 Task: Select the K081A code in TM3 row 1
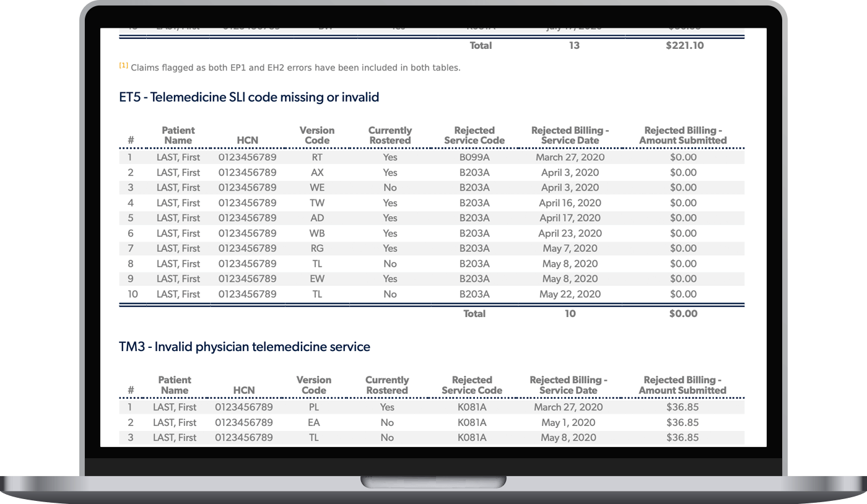472,407
